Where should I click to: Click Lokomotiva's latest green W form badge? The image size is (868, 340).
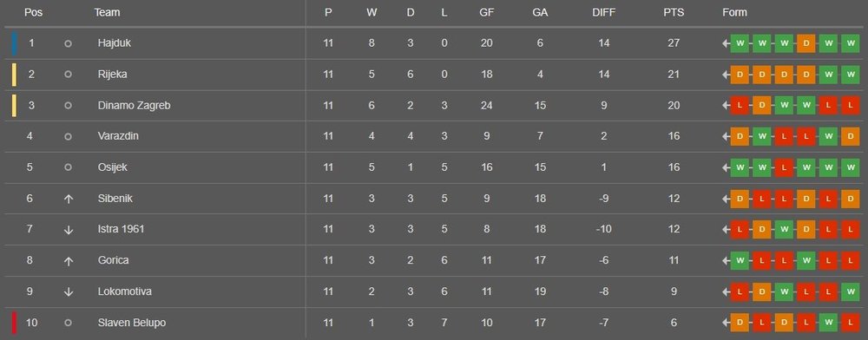851,292
